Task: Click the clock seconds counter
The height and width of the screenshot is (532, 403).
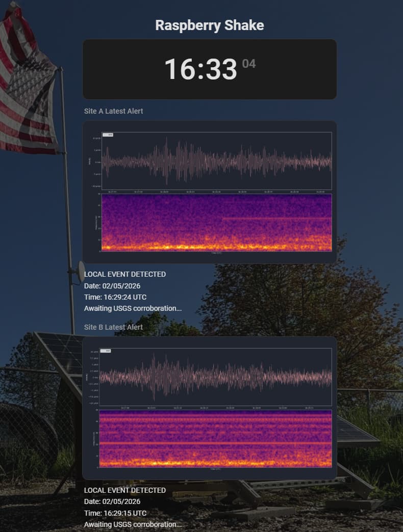Action: (x=249, y=64)
